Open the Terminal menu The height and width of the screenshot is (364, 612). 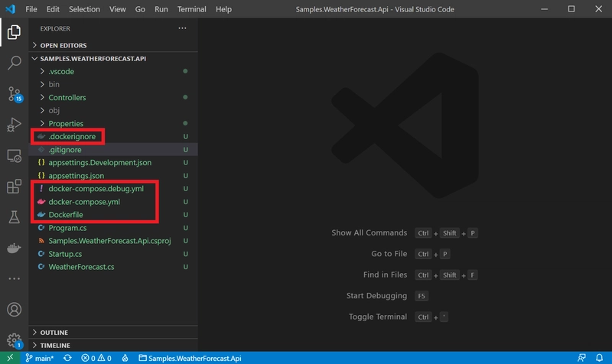tap(192, 9)
